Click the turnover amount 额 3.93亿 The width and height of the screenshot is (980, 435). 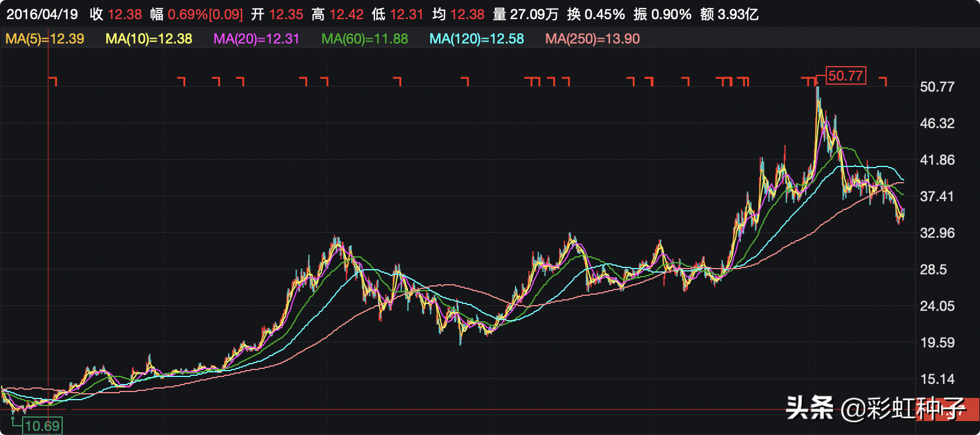(x=729, y=14)
